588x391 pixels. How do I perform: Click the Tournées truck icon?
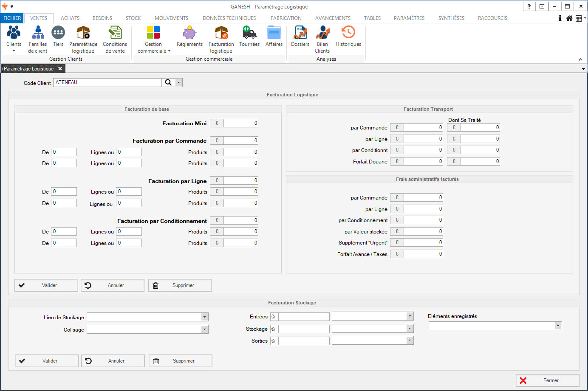tap(249, 33)
